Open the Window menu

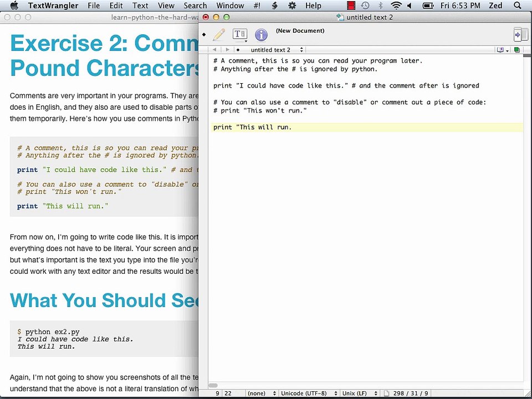[230, 6]
